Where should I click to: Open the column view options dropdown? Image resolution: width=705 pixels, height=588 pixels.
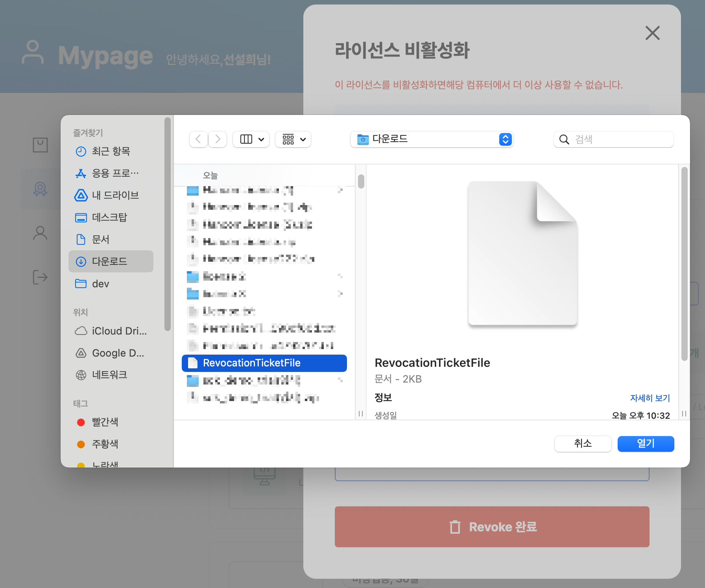pyautogui.click(x=251, y=139)
